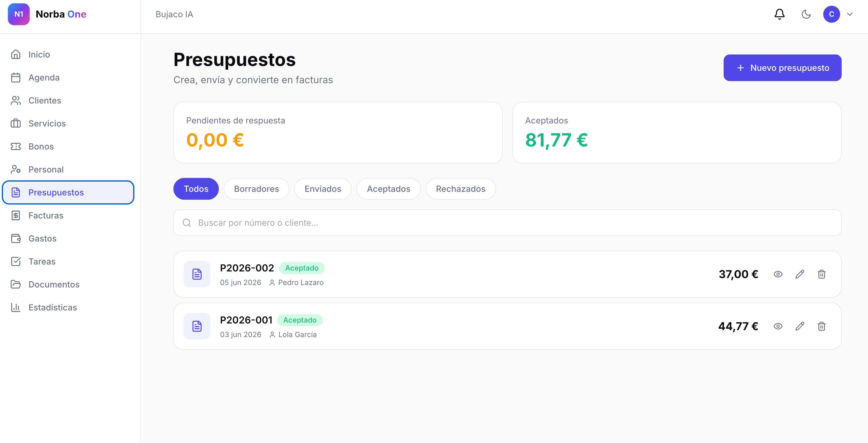Click the Presupuestos document icon in sidebar

(15, 192)
